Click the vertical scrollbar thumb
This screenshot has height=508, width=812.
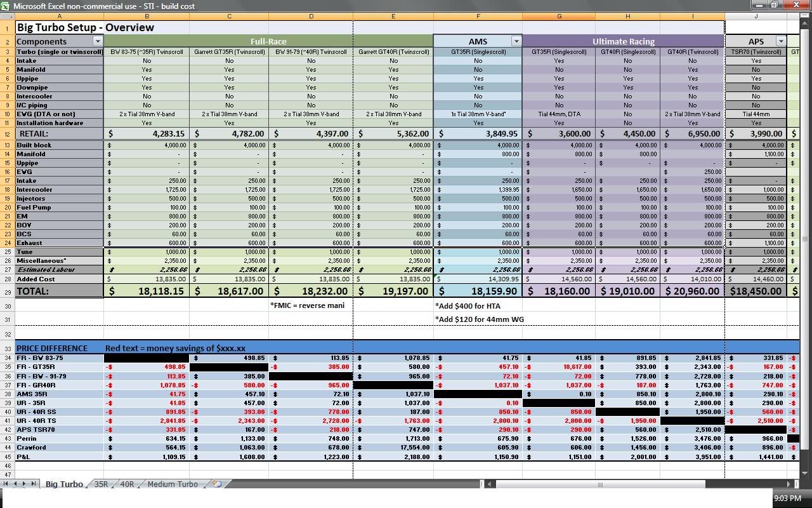[x=806, y=239]
